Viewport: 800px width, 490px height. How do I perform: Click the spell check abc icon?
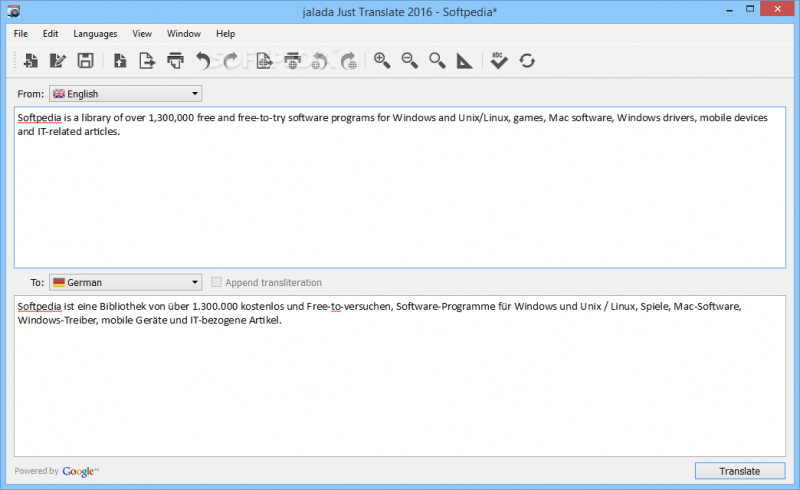point(499,61)
